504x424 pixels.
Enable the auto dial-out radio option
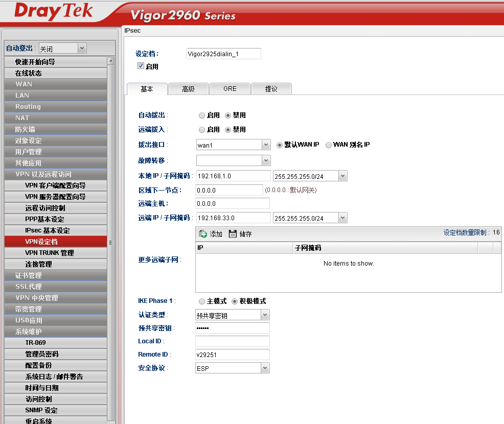[201, 115]
